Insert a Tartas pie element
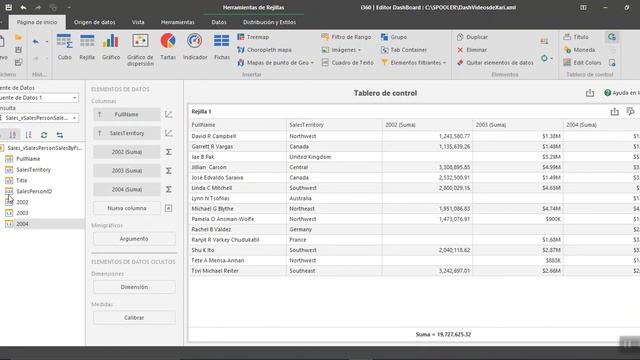Screen dimensions: 640x360 click(168, 47)
